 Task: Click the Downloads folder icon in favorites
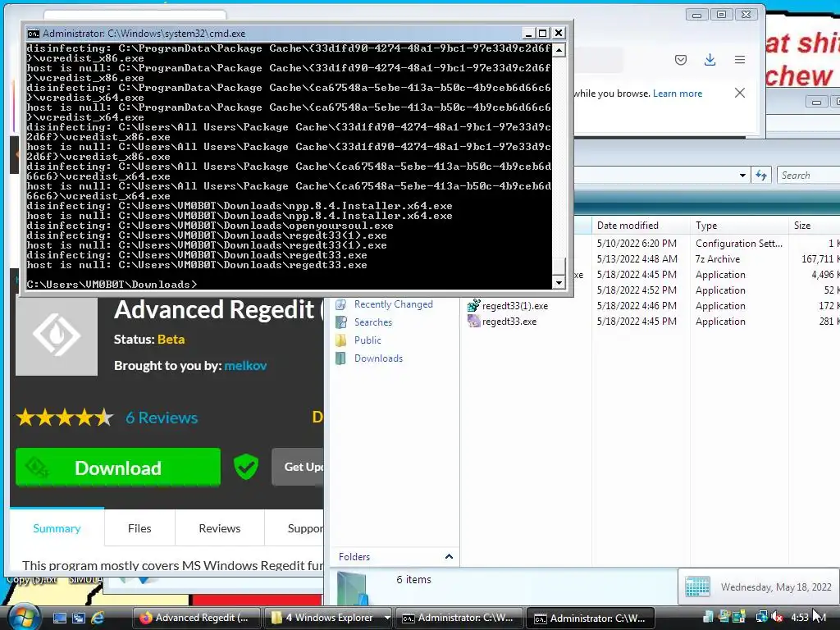click(340, 358)
